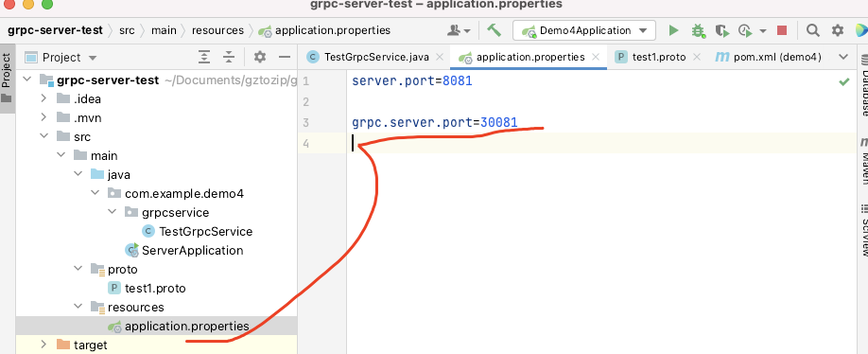Screen dimensions: 868x354
Task: Open the user account icon dropdown
Action: pyautogui.click(x=459, y=30)
